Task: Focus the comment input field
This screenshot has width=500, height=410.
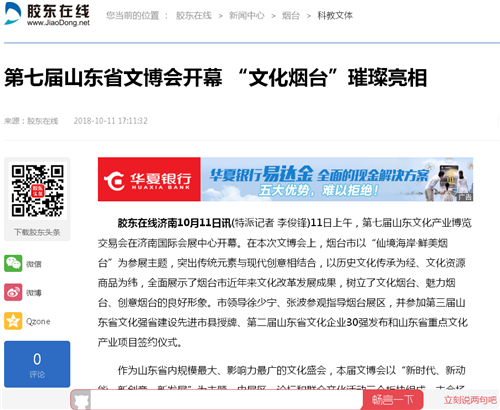Action: point(227,400)
